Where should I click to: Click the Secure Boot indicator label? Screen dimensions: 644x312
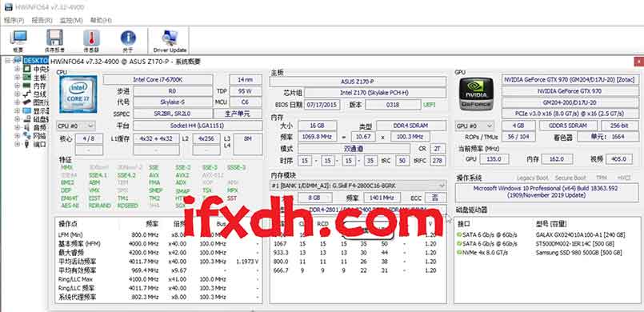(x=570, y=178)
